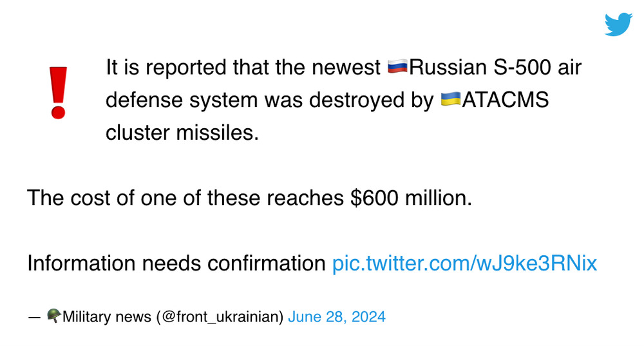Click the "Information needs confirmation" text
Screen dimensions: 644x346
[x=176, y=264]
